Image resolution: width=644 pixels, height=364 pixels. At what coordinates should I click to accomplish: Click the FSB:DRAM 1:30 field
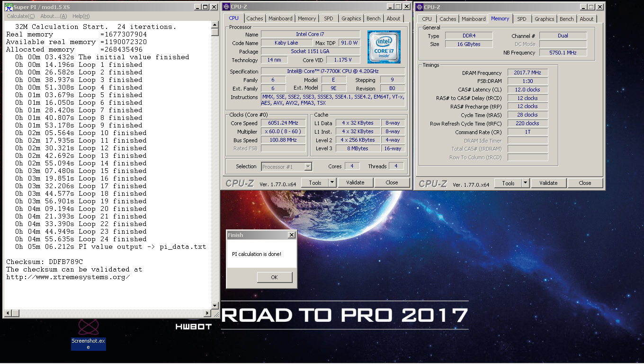click(x=528, y=82)
